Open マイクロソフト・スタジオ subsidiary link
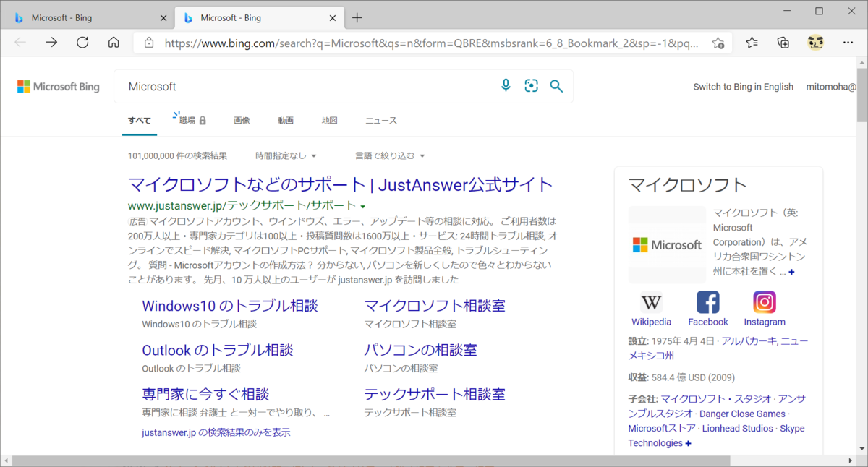 (x=716, y=399)
